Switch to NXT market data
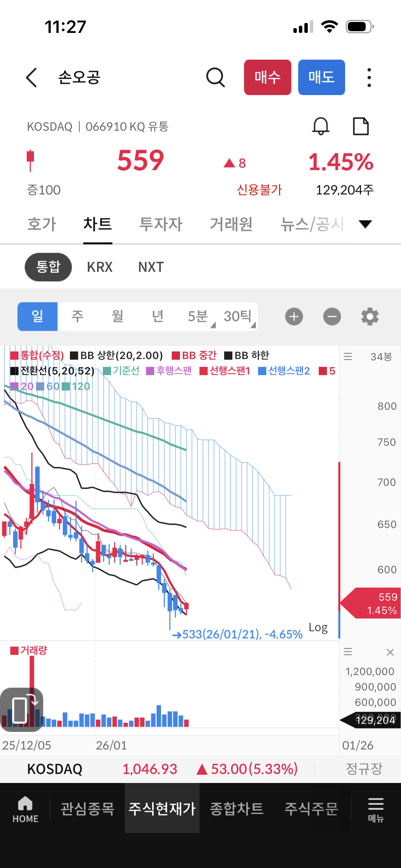This screenshot has width=401, height=868. point(151,267)
